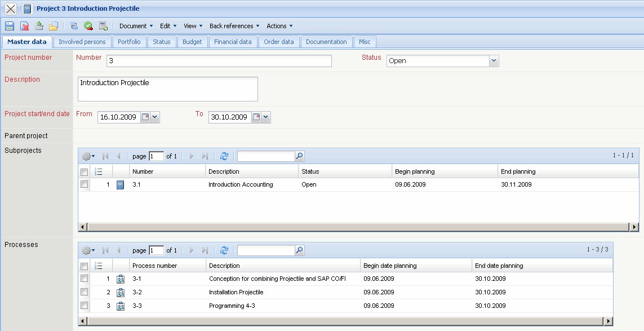The image size is (644, 331).
Task: Click the delete document icon with red X
Action: click(25, 26)
